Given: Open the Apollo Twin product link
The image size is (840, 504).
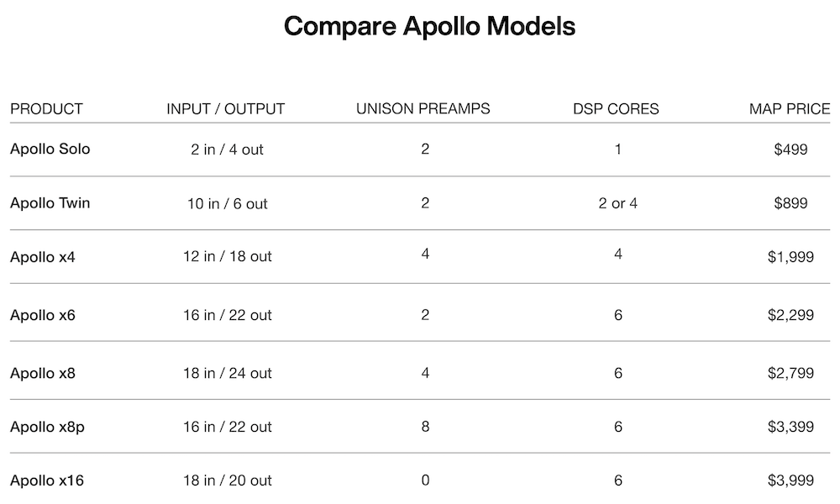Looking at the screenshot, I should [x=50, y=203].
